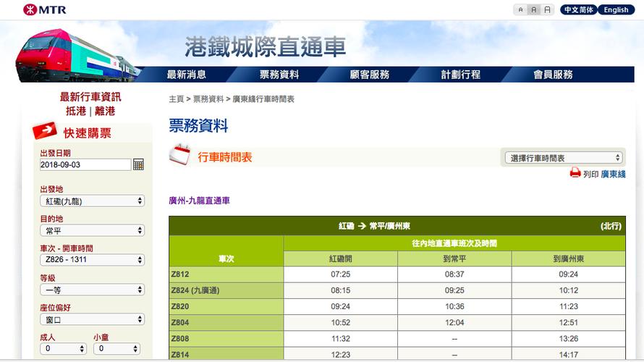Open the calendar date picker icon

138,164
